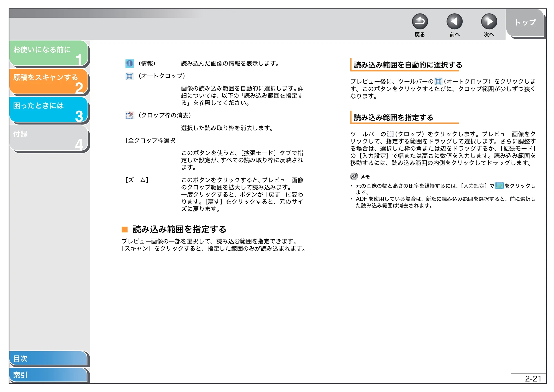Click the orange square bullet before 読み込み範囲を指定する
554x392 pixels.
click(x=125, y=229)
